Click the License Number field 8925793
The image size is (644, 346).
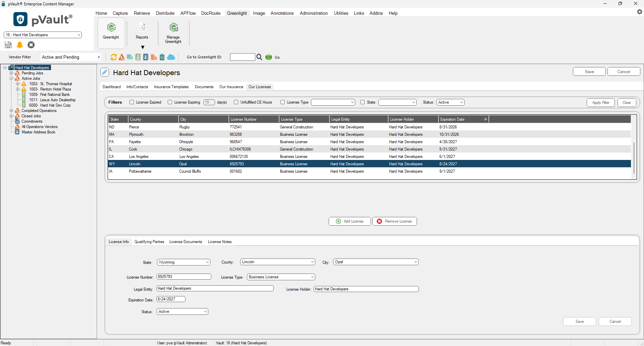click(184, 277)
